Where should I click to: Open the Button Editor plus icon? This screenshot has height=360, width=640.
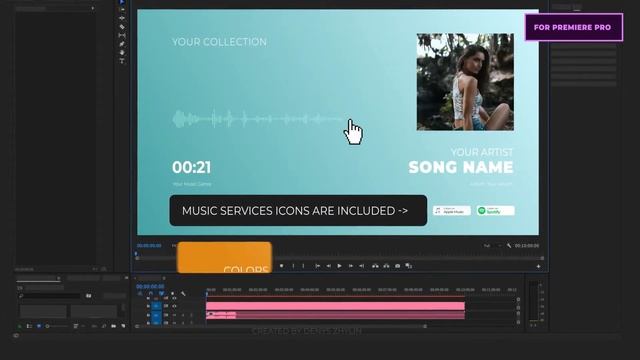point(538,267)
